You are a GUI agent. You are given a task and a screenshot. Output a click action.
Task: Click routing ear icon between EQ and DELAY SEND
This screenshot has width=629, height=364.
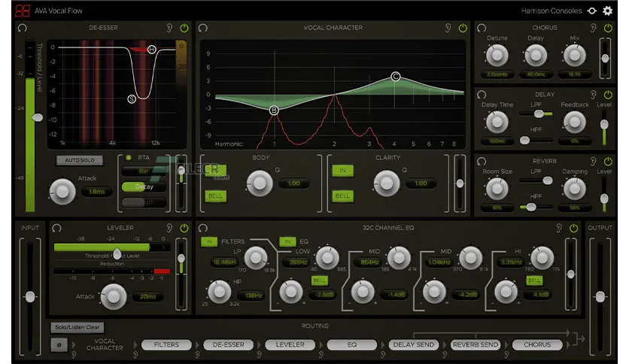383,354
